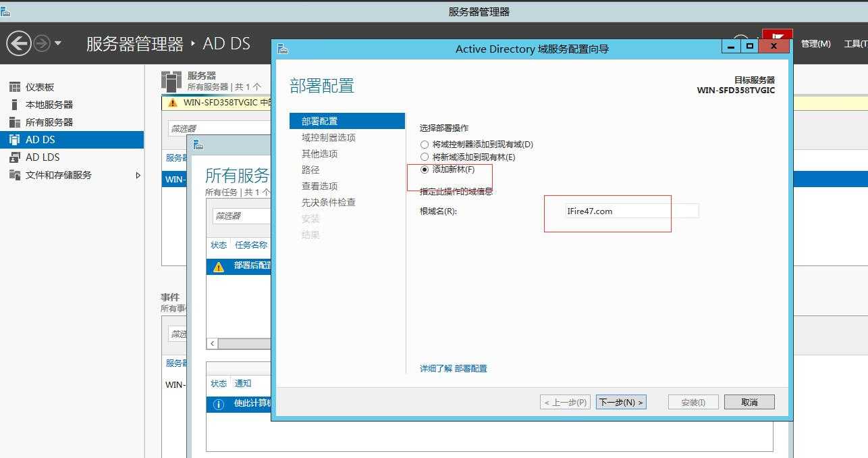
Task: Select 部署配置 step in the wizard
Action: coord(347,121)
